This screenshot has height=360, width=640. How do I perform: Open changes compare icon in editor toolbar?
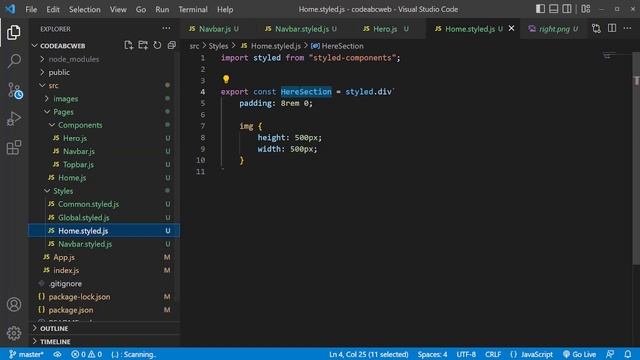(x=596, y=29)
